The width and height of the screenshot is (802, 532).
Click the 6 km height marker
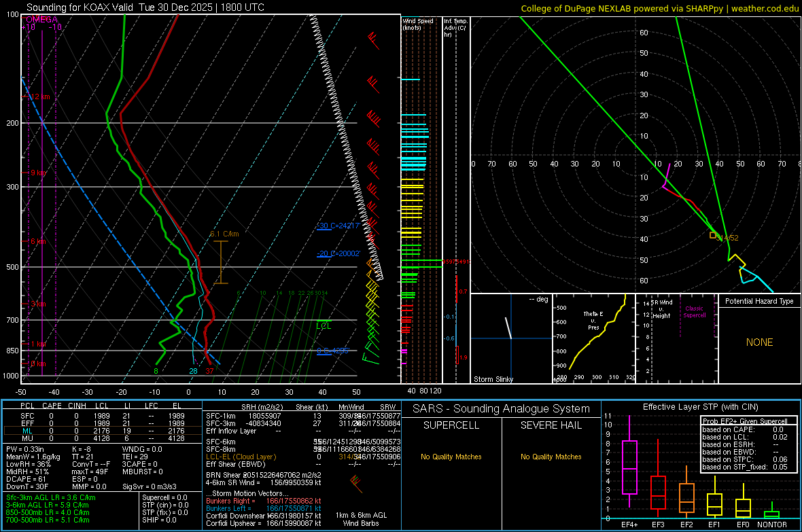click(37, 241)
